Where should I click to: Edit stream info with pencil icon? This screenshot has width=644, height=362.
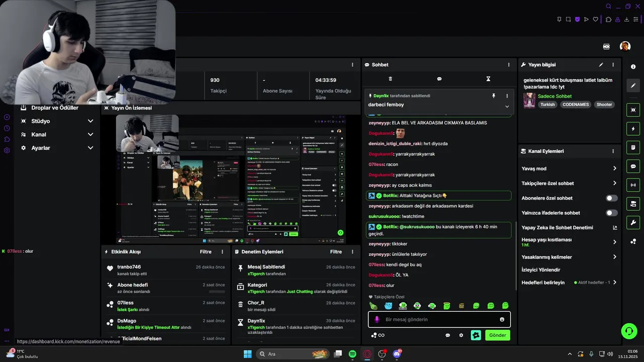[601, 65]
